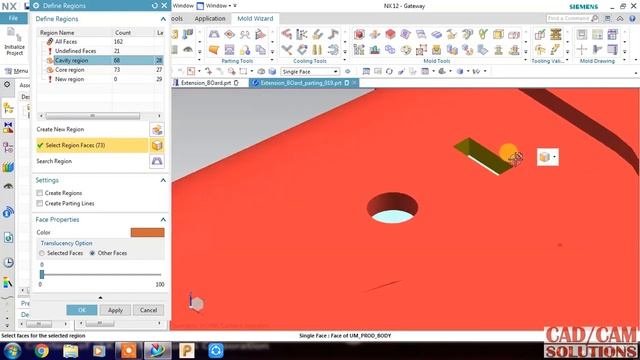Click the Create New Region icon button
The height and width of the screenshot is (360, 640).
tap(157, 130)
